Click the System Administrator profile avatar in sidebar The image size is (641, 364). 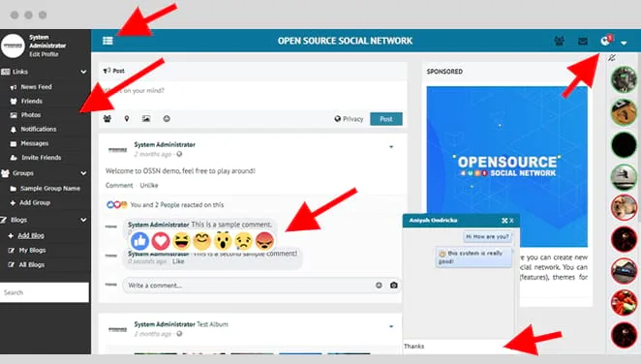14,45
